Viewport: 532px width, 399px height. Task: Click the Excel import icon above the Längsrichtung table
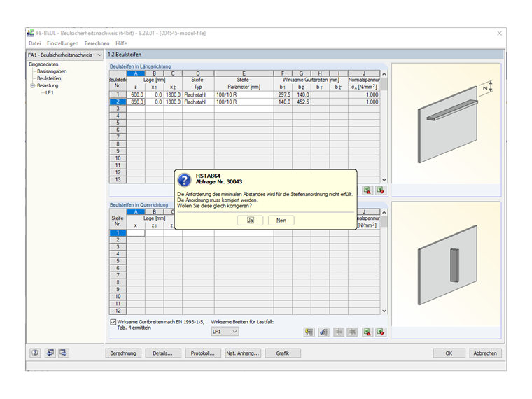pos(381,190)
